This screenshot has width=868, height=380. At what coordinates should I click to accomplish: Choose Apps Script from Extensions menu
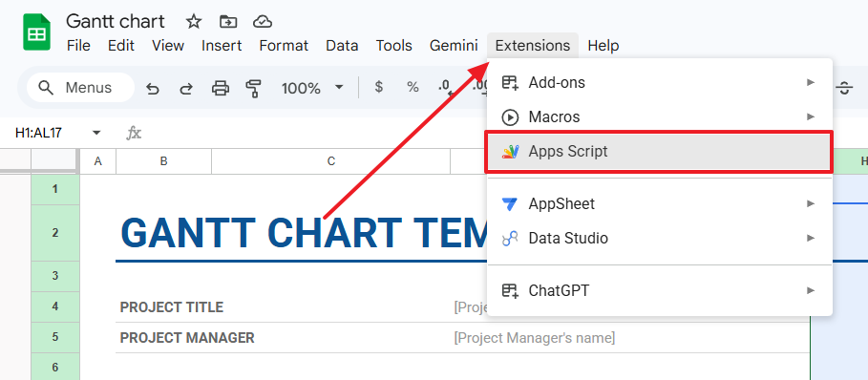[x=659, y=152]
